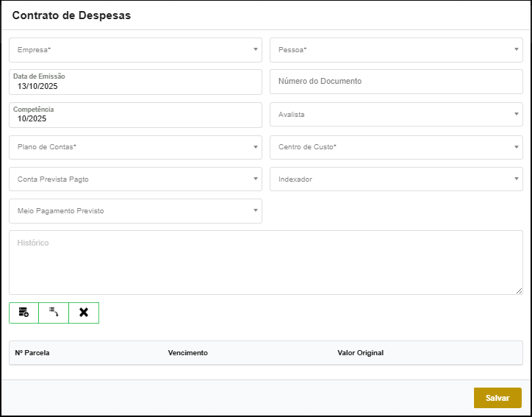Click the generate installments list-arrow icon

54,313
